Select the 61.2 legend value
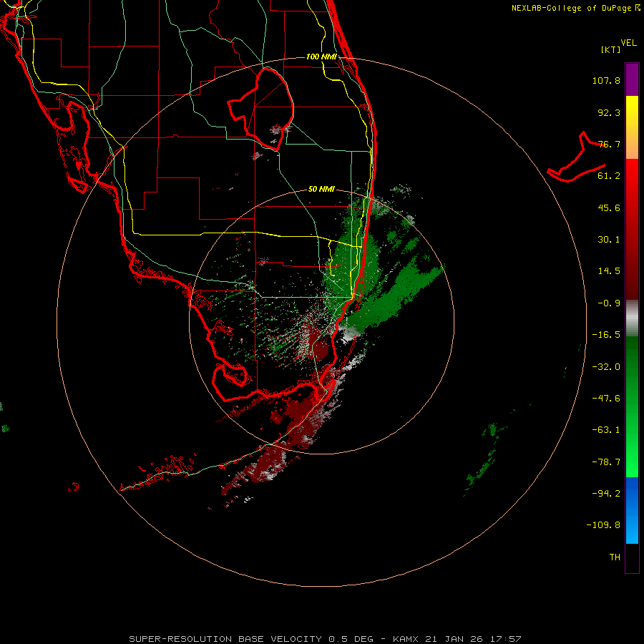Screen dimensions: 644x644 pyautogui.click(x=609, y=176)
